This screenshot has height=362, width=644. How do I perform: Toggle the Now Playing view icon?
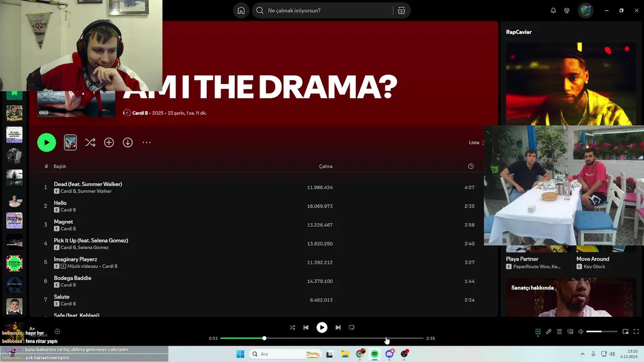tap(538, 332)
